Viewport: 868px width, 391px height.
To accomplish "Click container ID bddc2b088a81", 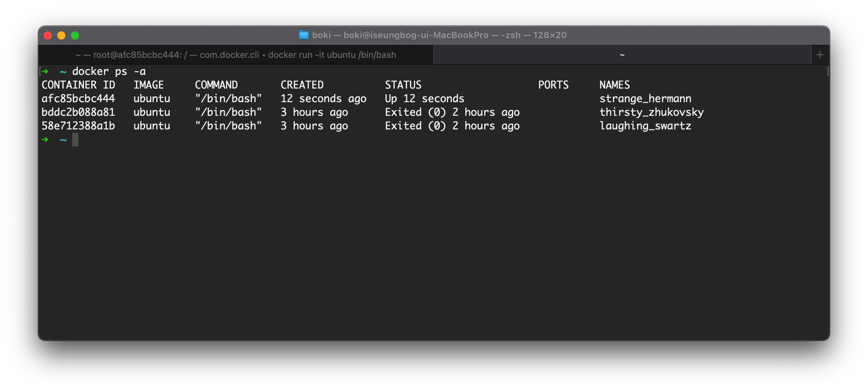I will (78, 112).
